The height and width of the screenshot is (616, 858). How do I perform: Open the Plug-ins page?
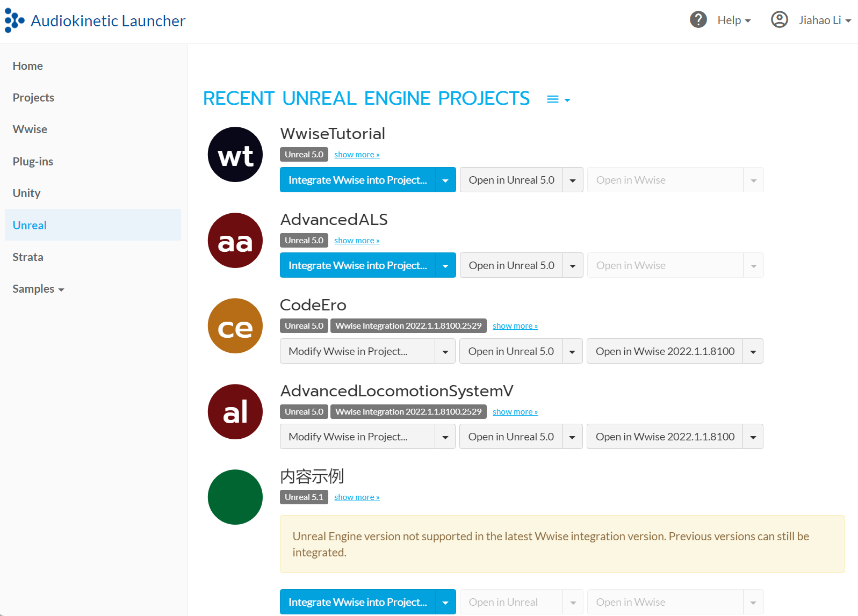(x=93, y=161)
